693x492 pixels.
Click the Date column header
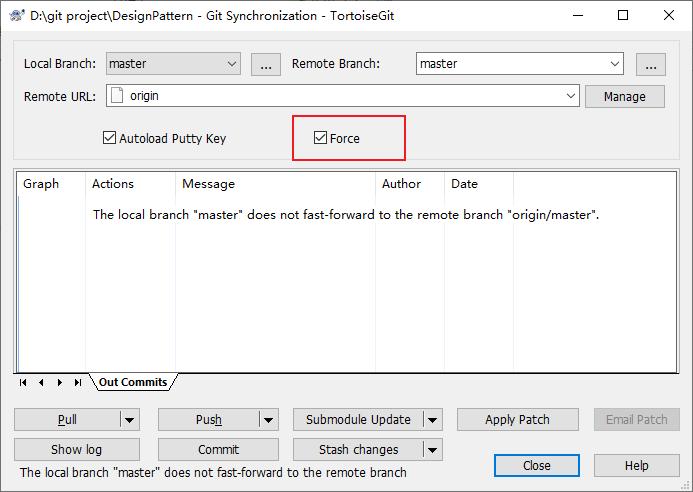[x=479, y=184]
